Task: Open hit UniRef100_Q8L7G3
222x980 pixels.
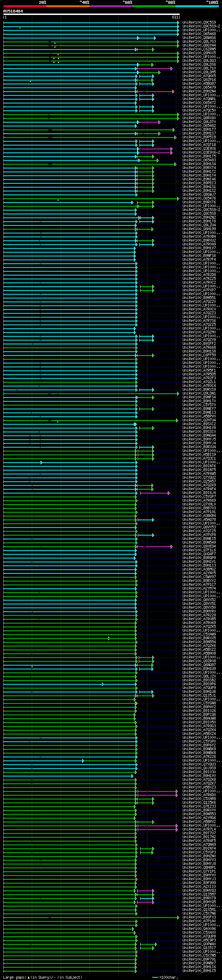Action: click(199, 41)
